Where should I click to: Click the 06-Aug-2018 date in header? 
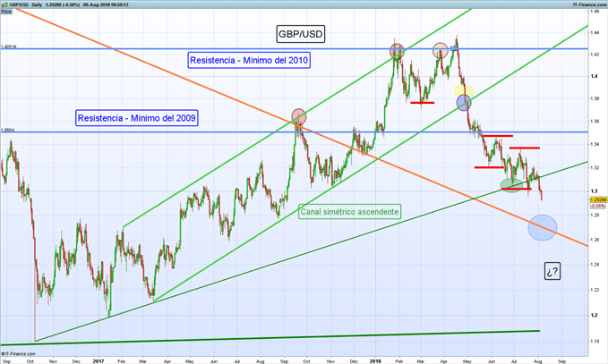coord(96,4)
